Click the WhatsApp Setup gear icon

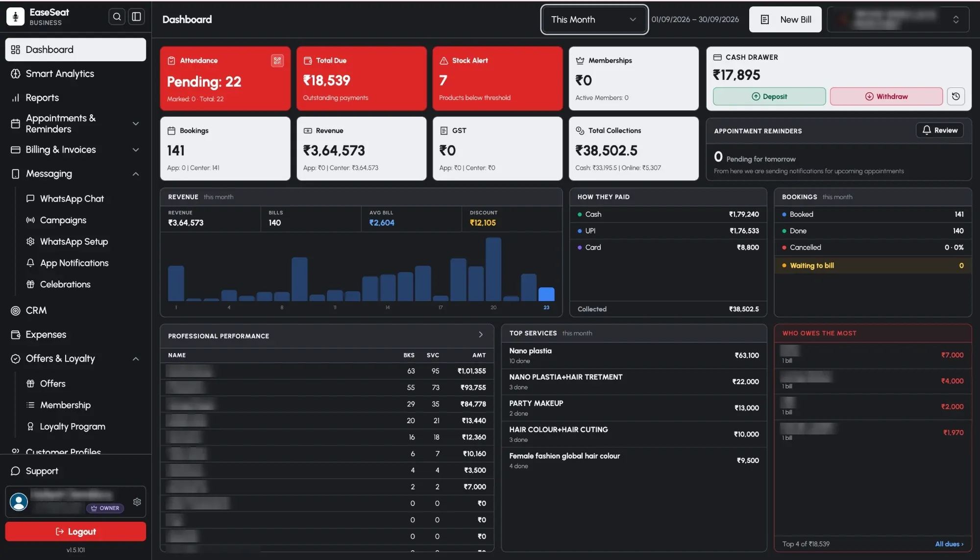[x=30, y=241]
